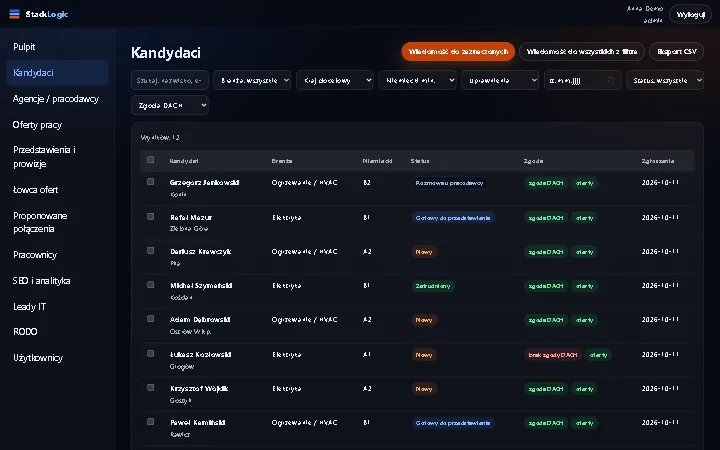Switch to the Pracownicy section
The width and height of the screenshot is (720, 450).
(57, 255)
